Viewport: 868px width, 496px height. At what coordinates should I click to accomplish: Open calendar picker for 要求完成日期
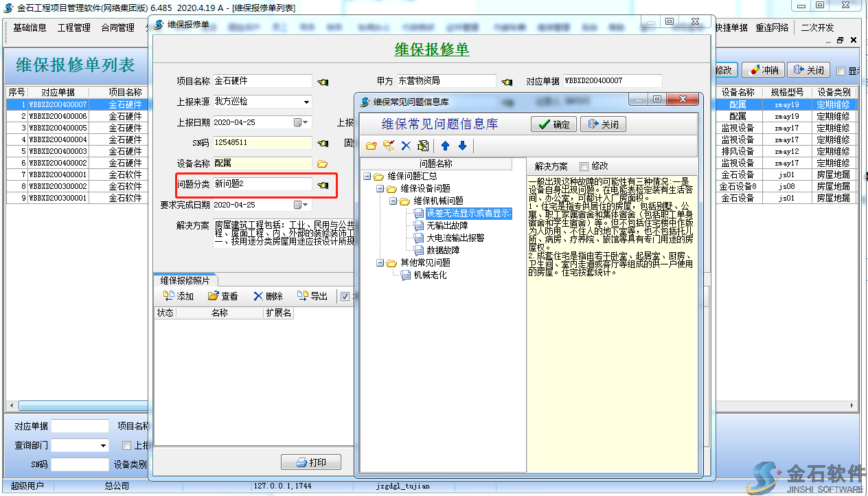pos(301,205)
